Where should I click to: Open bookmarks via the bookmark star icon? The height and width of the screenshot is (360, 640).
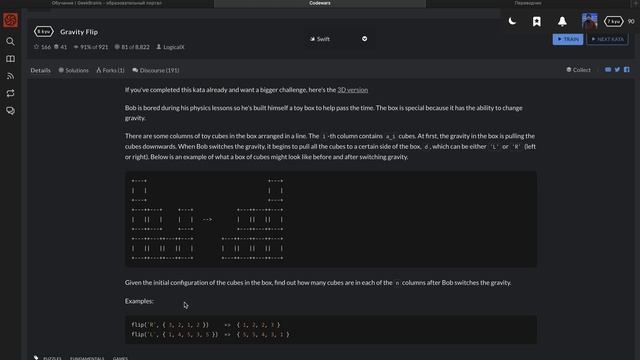pyautogui.click(x=537, y=21)
